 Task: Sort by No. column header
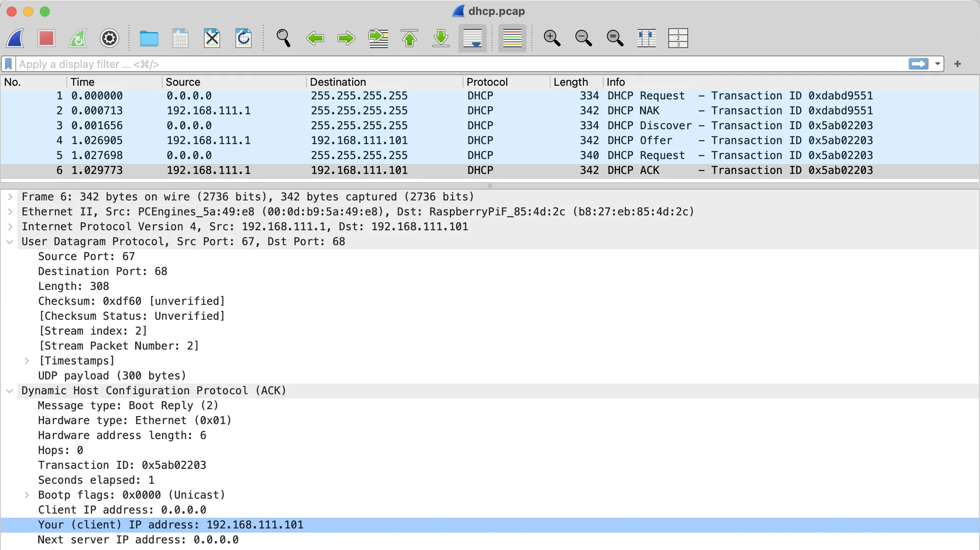tap(33, 82)
